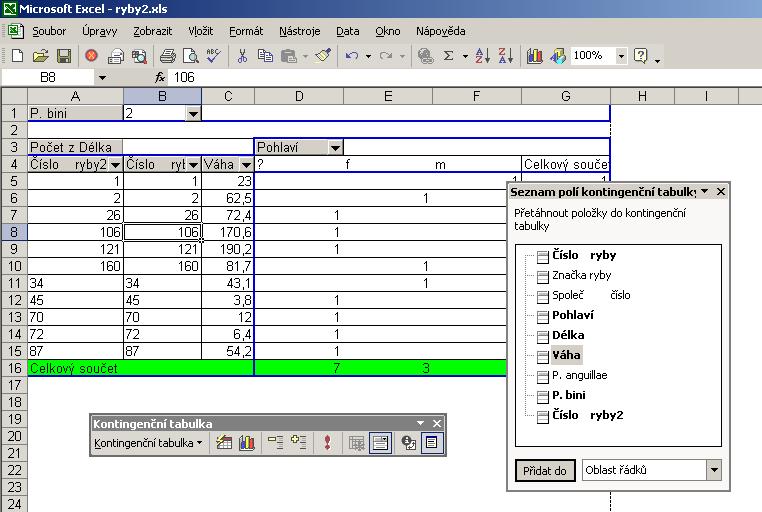Launch the Chart Wizard from main toolbar

535,56
